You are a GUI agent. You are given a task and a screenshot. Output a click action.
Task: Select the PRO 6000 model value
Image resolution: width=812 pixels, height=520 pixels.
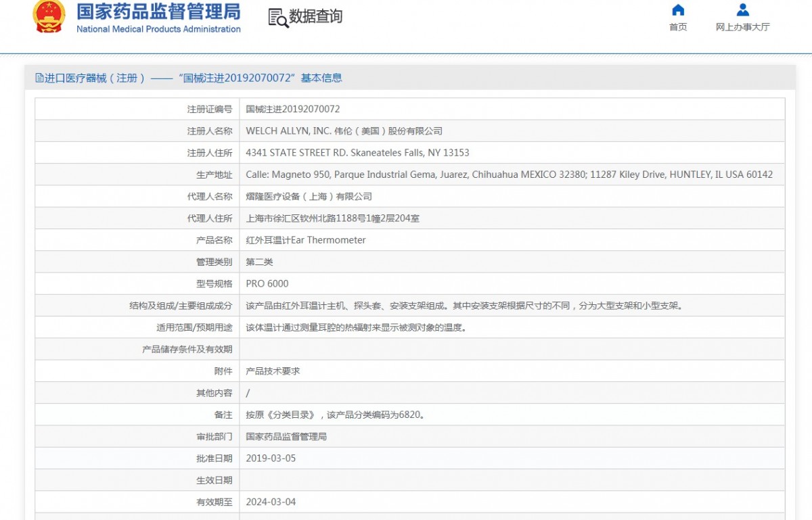tap(267, 283)
